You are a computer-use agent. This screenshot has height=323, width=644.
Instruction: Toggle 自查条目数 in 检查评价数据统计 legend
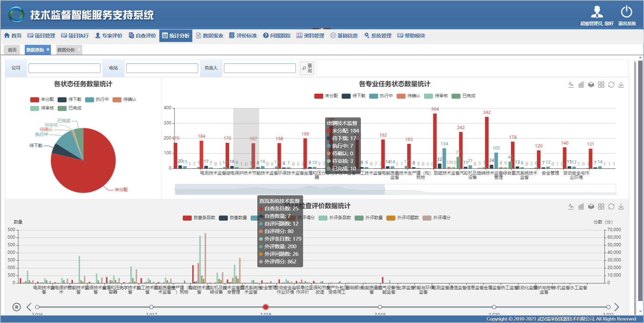tap(199, 218)
